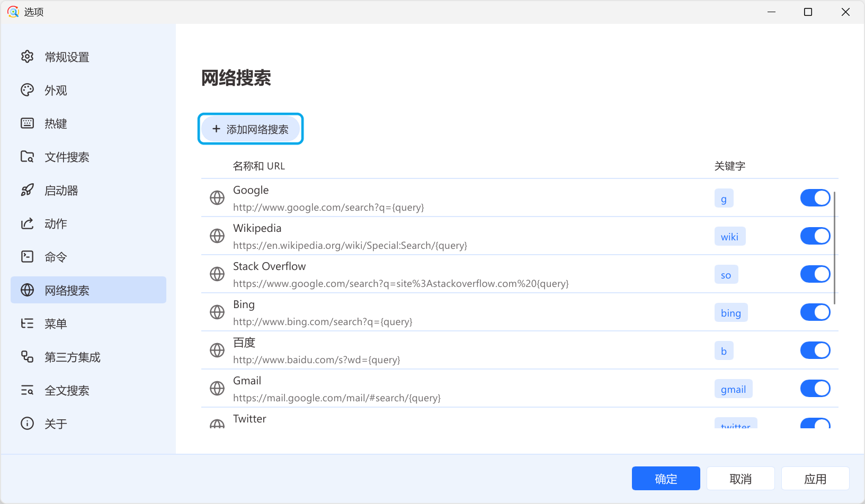Select the Twitter search entry name

[249, 419]
